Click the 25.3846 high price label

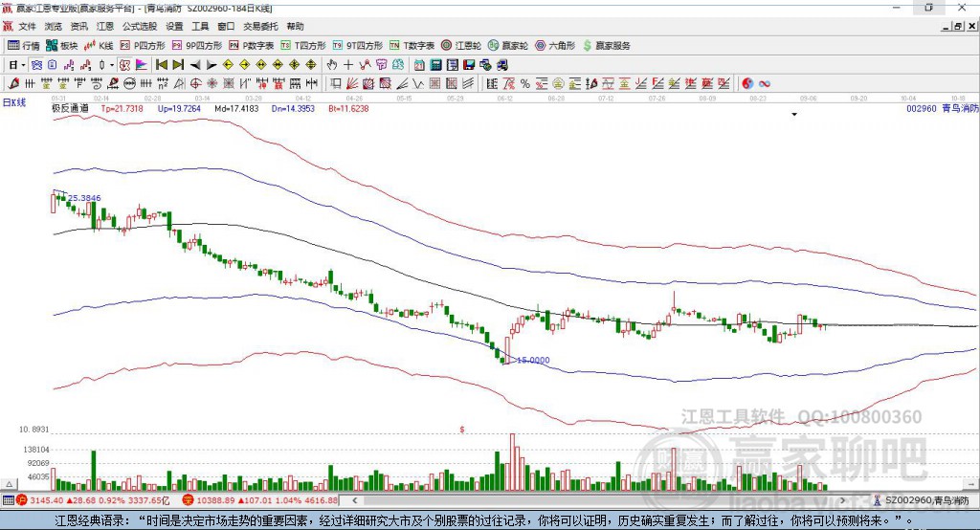pos(84,197)
